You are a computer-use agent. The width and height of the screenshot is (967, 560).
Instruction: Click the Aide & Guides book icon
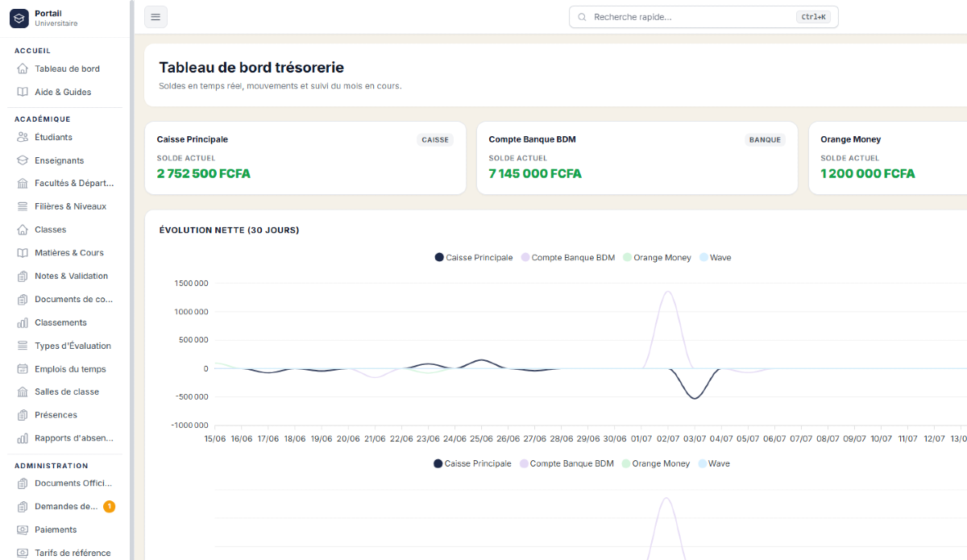[x=23, y=92]
